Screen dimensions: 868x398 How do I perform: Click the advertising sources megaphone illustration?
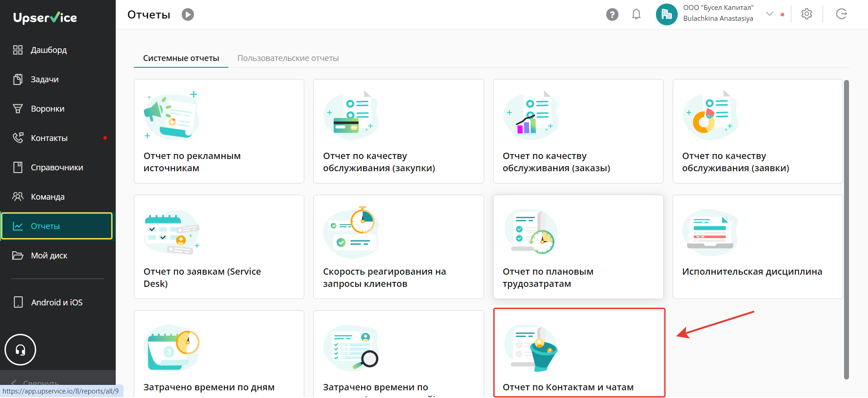tap(172, 116)
